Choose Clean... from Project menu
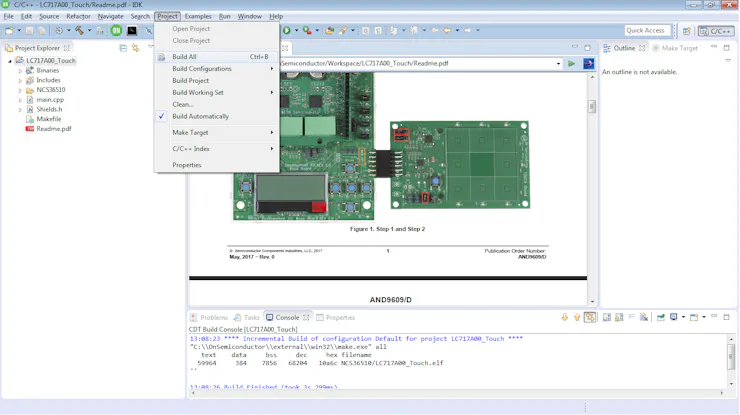Screen dimensions: 740x415 pos(217,104)
